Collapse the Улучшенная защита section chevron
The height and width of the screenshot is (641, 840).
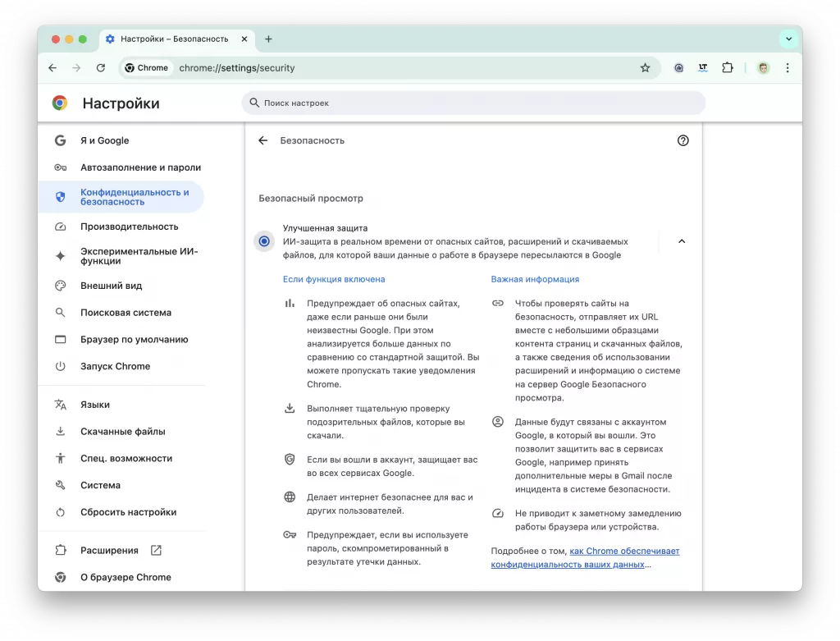point(681,241)
